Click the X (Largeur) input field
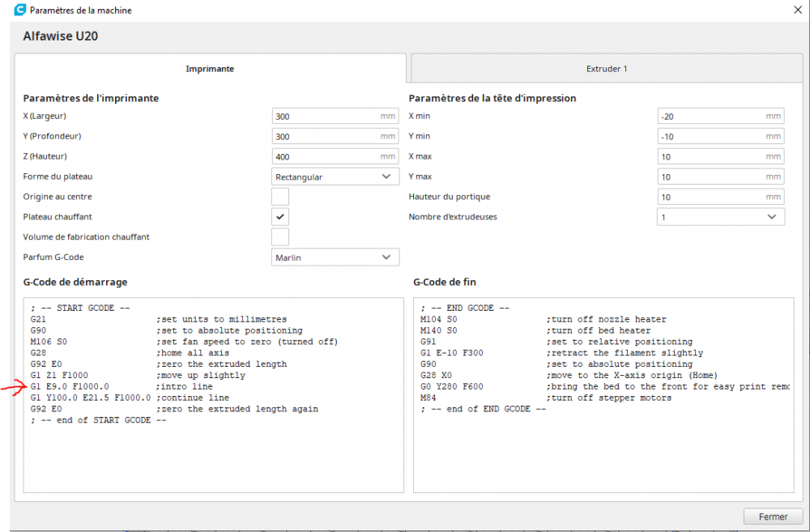 [335, 117]
